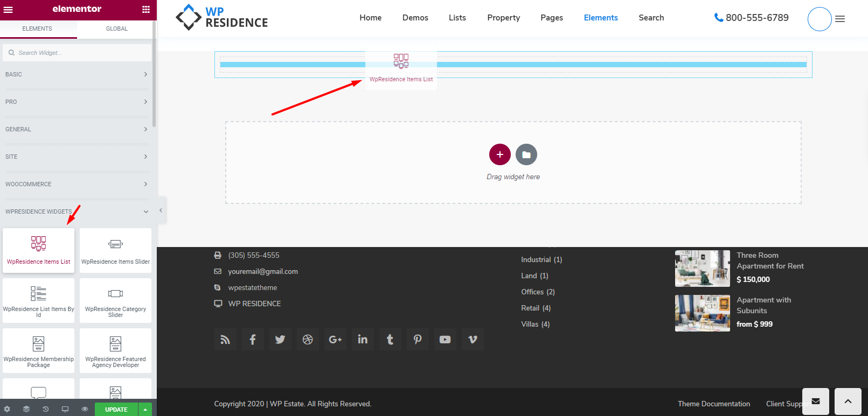Image resolution: width=868 pixels, height=416 pixels.
Task: Switch to the GLOBAL tab
Action: coord(117,29)
